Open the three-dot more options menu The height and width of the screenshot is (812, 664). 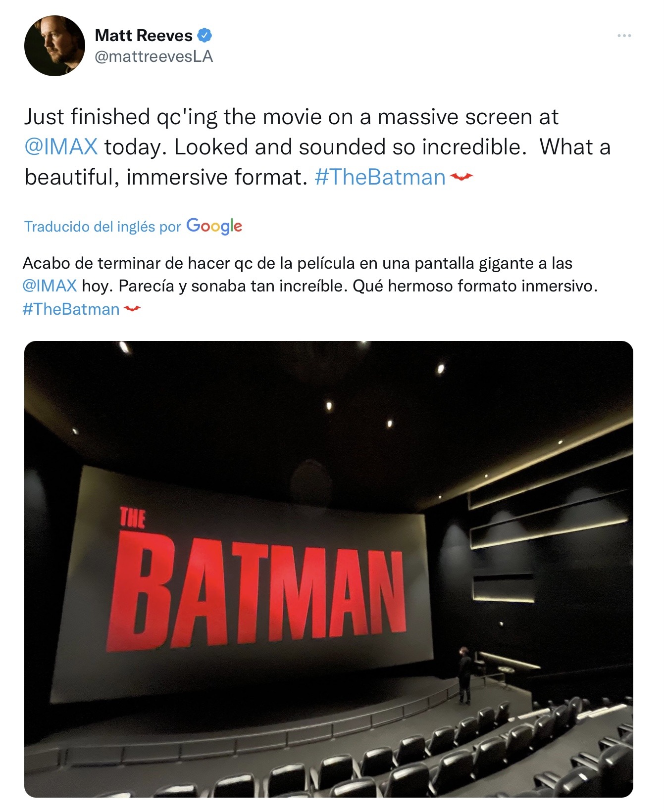(x=624, y=36)
